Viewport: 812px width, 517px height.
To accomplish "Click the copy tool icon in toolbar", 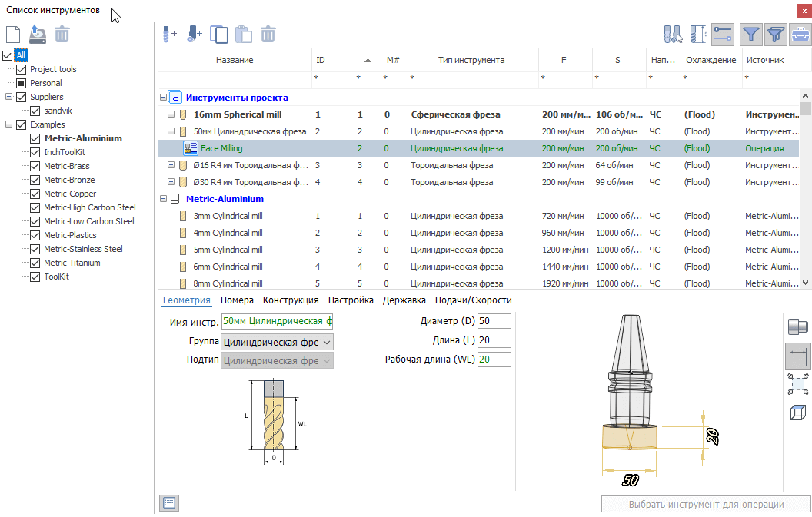I will [219, 35].
